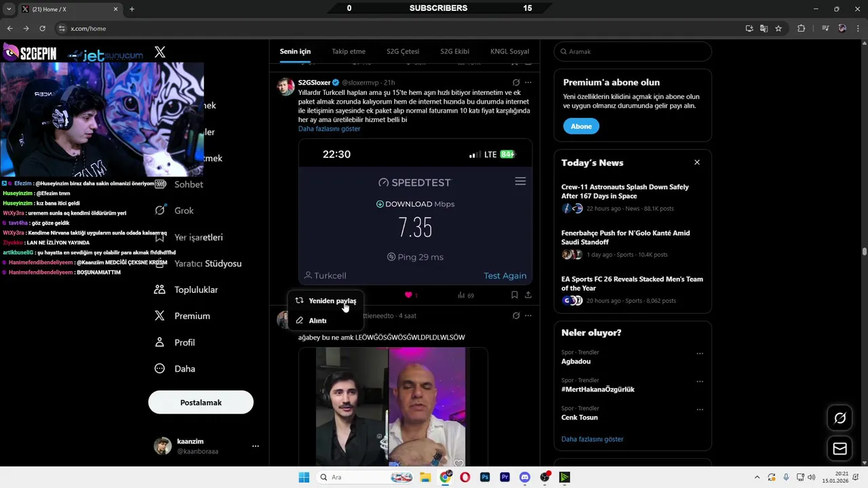Screen dimensions: 868x488
Task: Open Grok icon on the S2GSloxer post
Action: point(516,83)
